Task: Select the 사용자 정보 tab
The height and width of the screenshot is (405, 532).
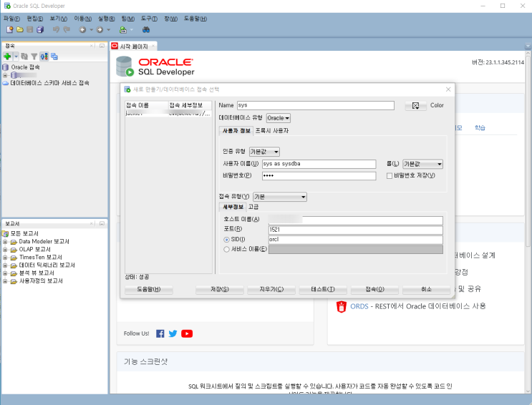Action: [236, 131]
